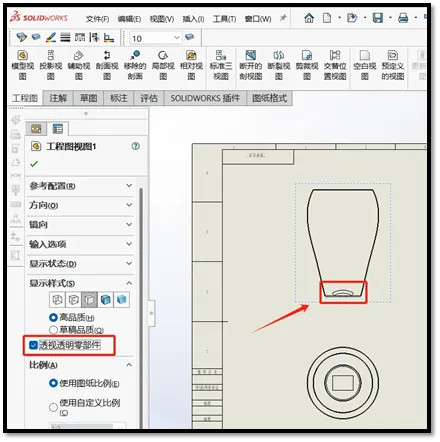This screenshot has width=440, height=442.
Task: Create a new document with New icon
Action: click(327, 18)
